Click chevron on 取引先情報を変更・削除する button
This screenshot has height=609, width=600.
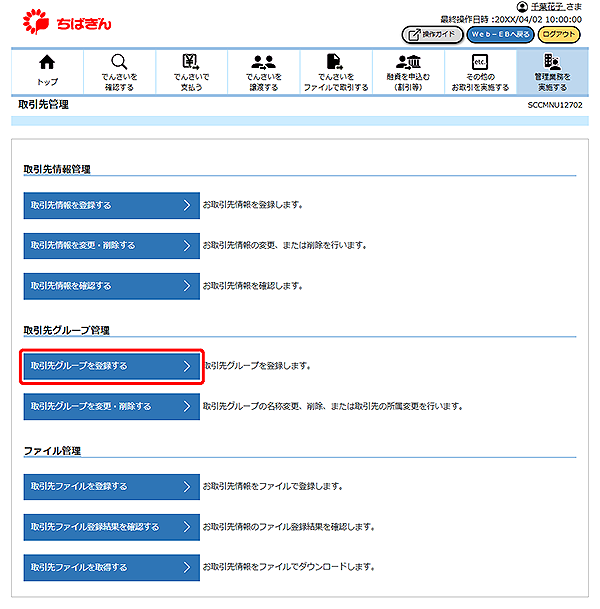(x=187, y=245)
